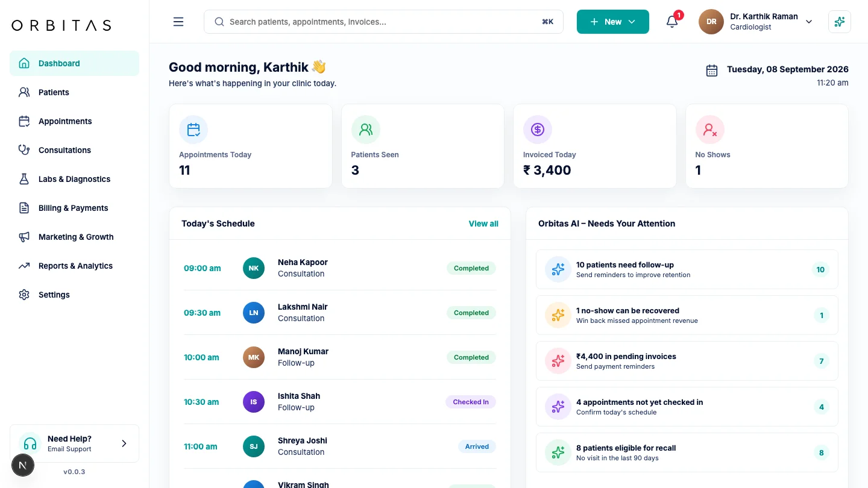Screen dimensions: 868x488
Task: Click the green sparkle icon for recall
Action: [558, 452]
